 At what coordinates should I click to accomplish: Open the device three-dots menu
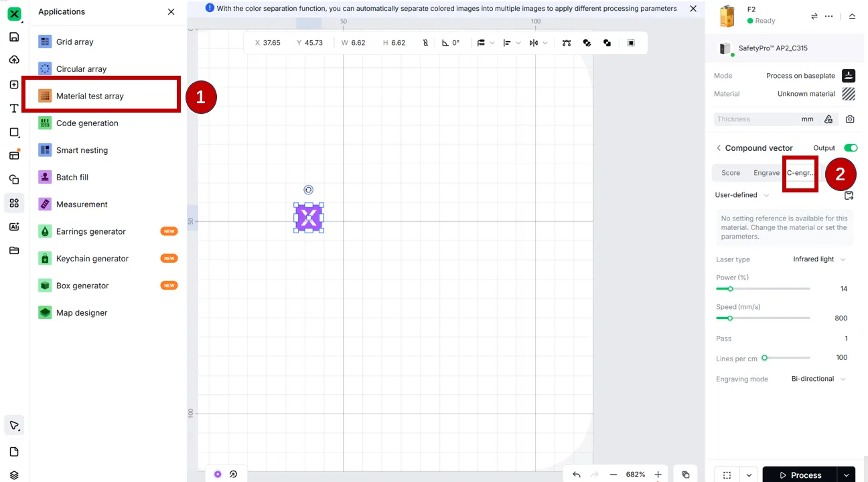(x=829, y=16)
